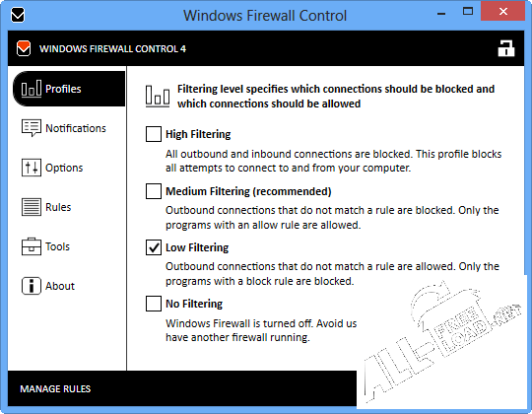Switch to the Options section label
Image resolution: width=532 pixels, height=414 pixels.
pos(64,168)
